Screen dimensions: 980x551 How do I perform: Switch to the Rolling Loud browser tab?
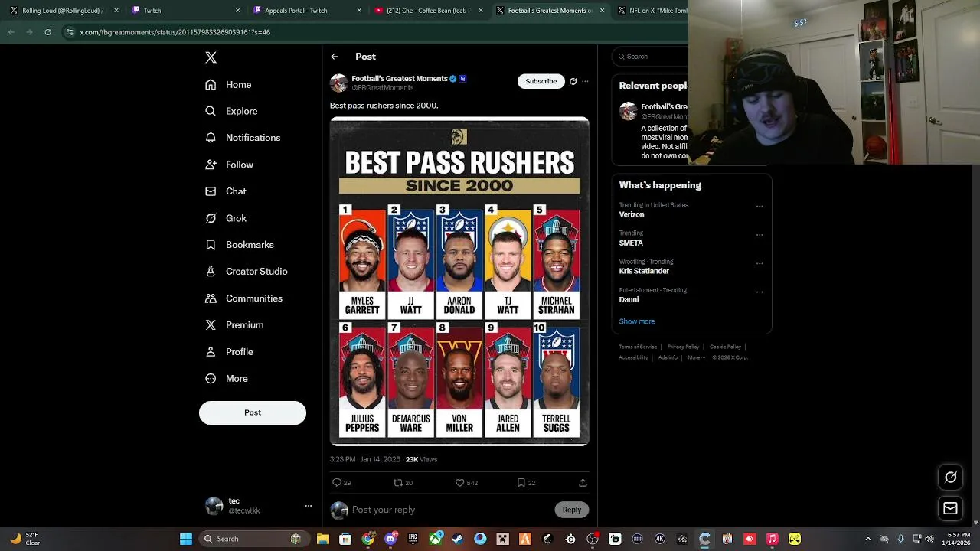pyautogui.click(x=63, y=11)
